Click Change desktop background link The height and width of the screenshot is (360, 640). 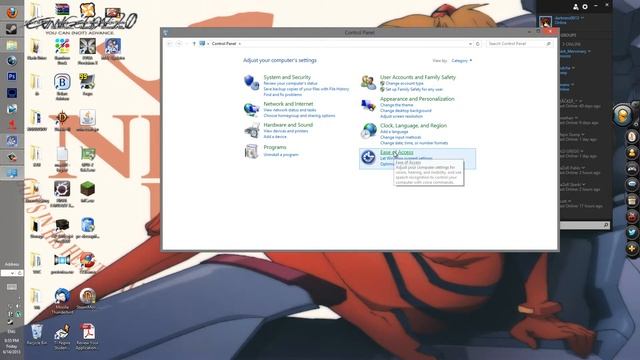click(x=405, y=111)
